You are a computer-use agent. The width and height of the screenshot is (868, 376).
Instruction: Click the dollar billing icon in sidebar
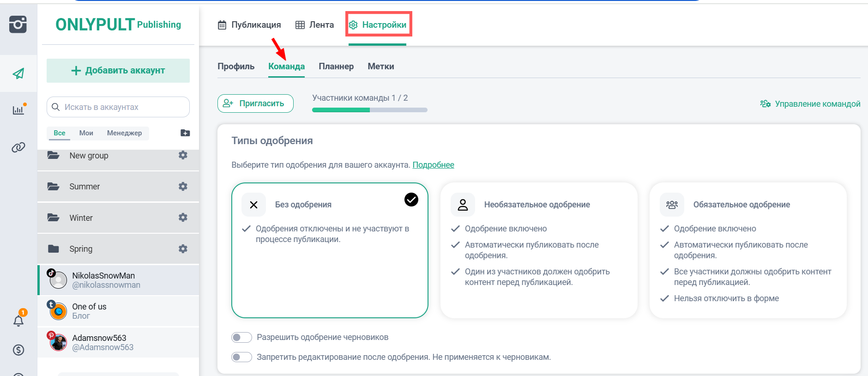[18, 350]
